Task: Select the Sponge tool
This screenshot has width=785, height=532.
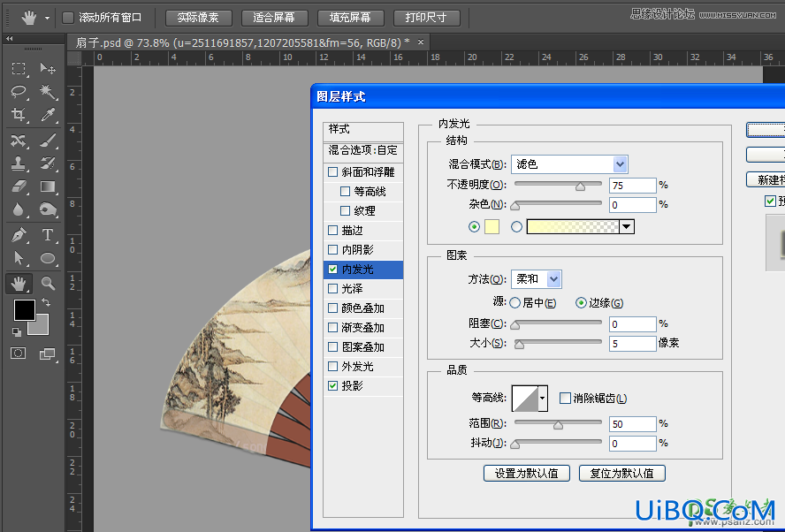Action: point(48,209)
